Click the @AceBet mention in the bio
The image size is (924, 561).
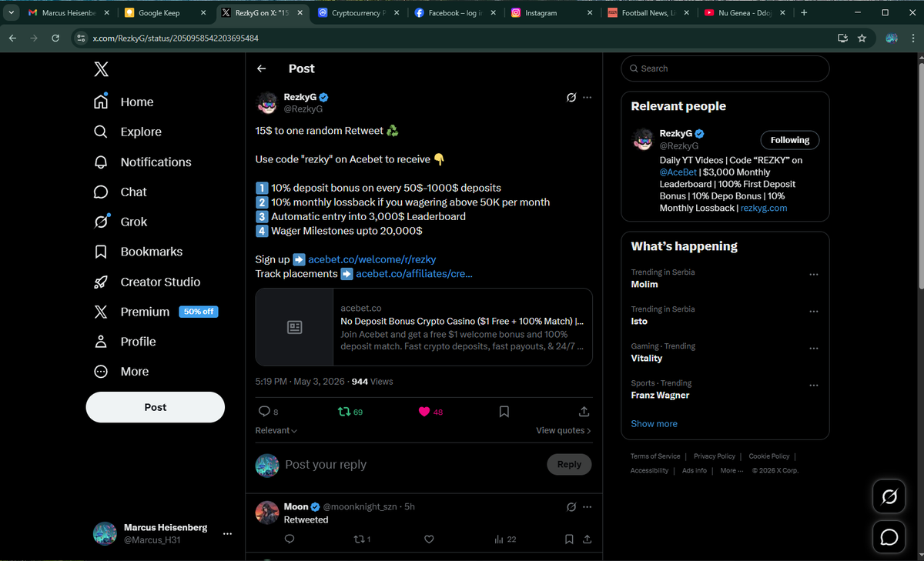click(x=678, y=172)
